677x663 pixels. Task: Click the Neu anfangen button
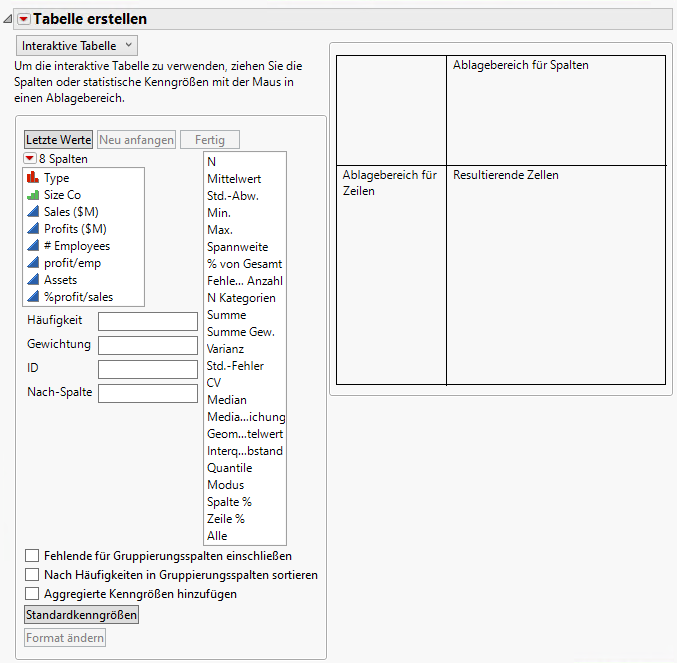coord(136,140)
